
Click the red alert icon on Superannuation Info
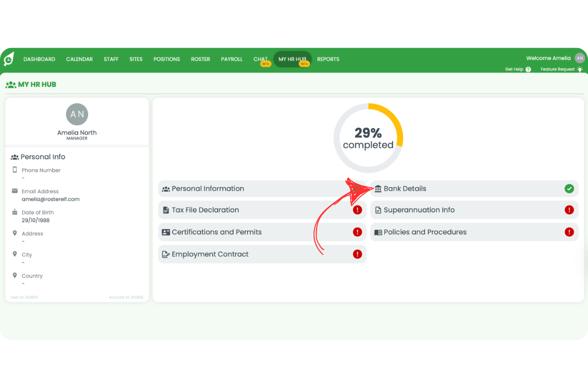[569, 210]
